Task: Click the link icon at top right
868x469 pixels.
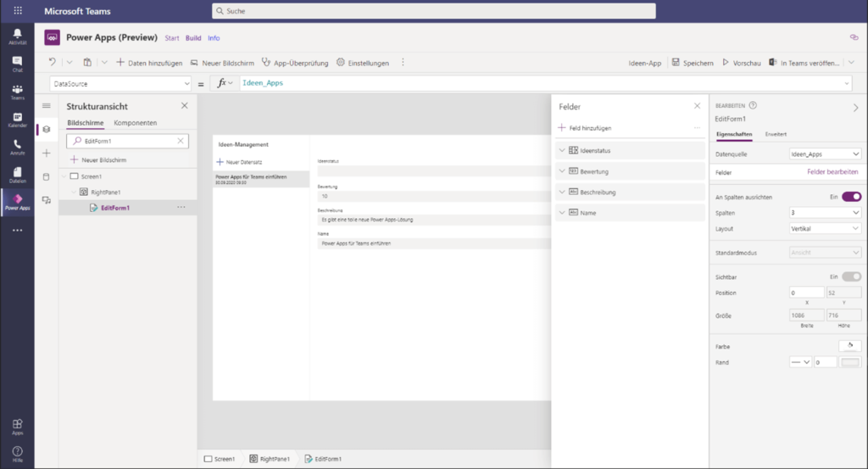Action: click(854, 37)
